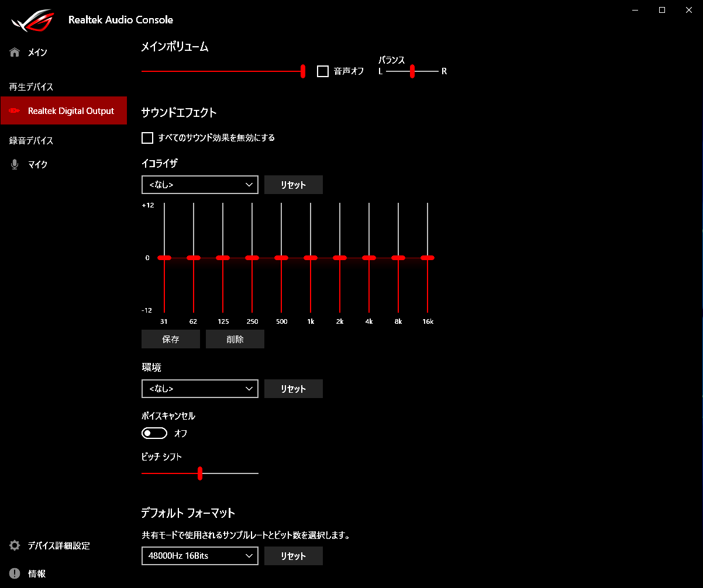The width and height of the screenshot is (703, 588).
Task: Click the home icon beside メイン
Action: point(15,53)
